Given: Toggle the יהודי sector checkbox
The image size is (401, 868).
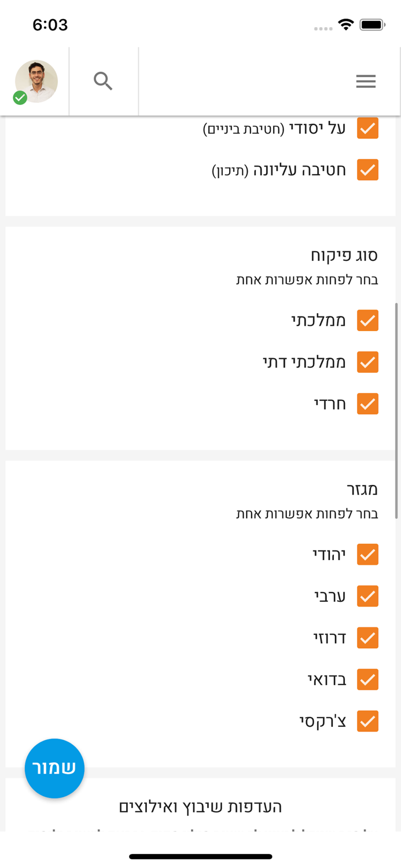Looking at the screenshot, I should point(367,554).
